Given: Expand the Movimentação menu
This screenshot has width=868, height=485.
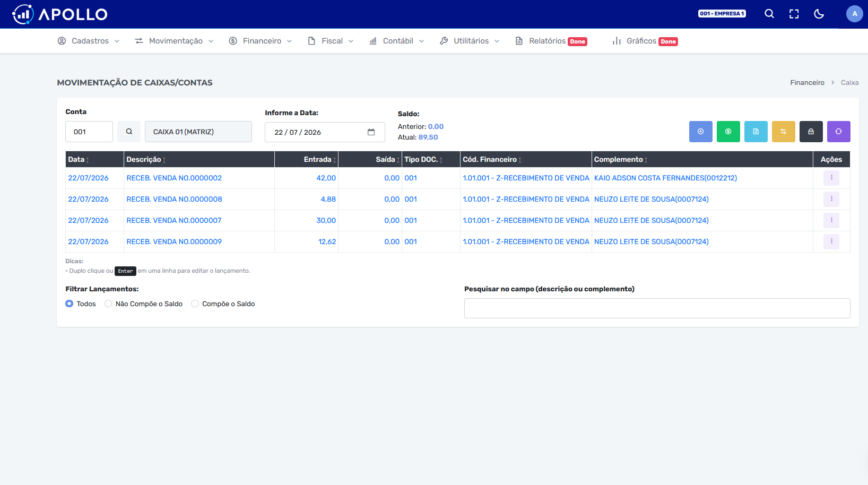Looking at the screenshot, I should coord(174,41).
